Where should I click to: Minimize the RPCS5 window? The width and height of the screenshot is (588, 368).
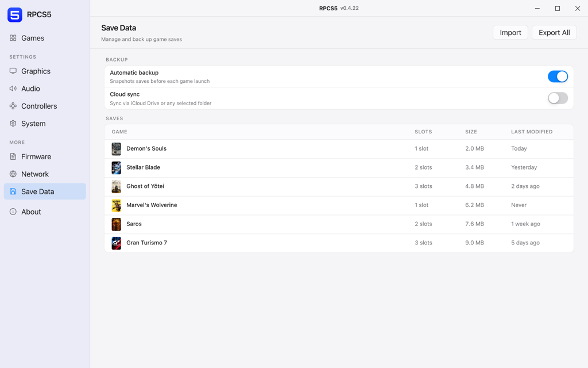[x=537, y=8]
